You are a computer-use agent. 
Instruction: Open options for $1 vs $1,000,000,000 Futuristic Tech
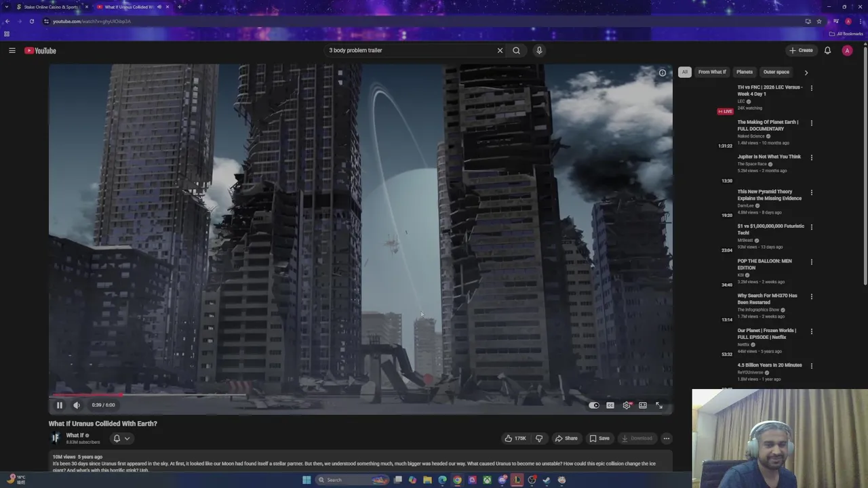tap(811, 227)
